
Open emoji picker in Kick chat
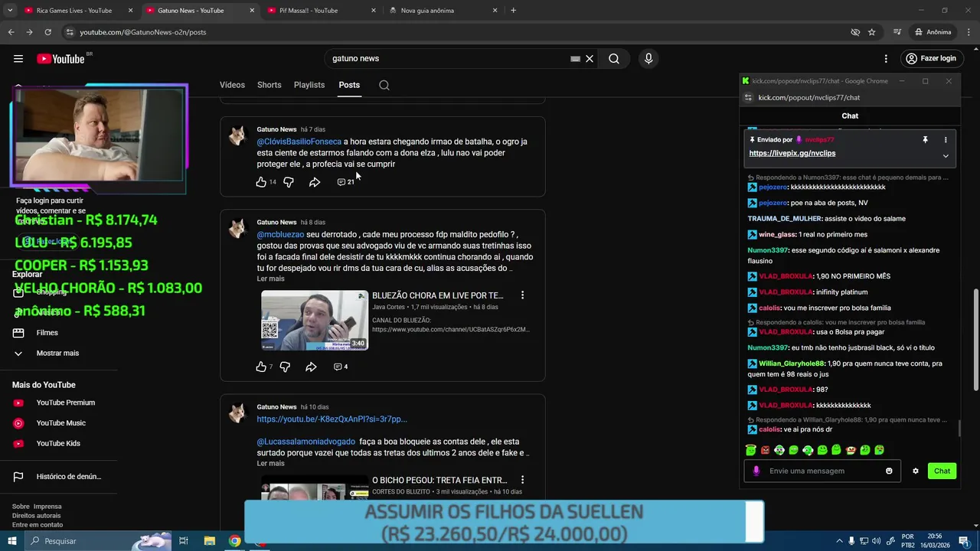pyautogui.click(x=889, y=471)
